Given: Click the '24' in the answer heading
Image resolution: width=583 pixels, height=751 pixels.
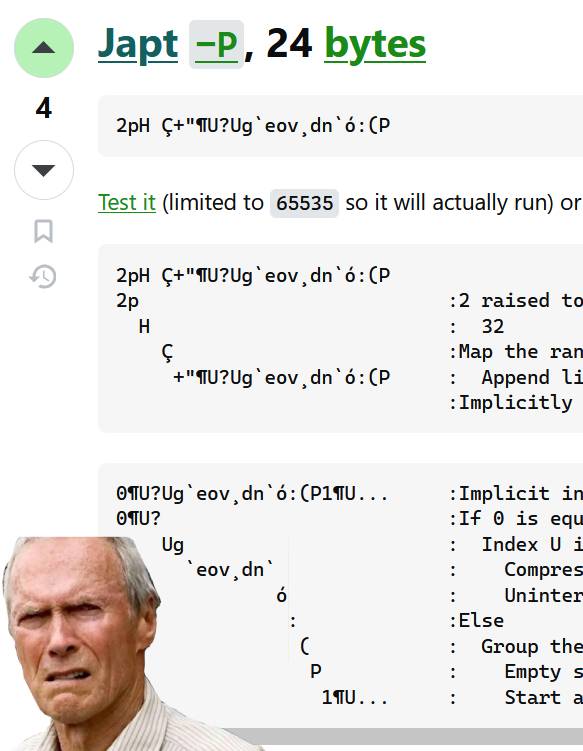Looking at the screenshot, I should (289, 44).
